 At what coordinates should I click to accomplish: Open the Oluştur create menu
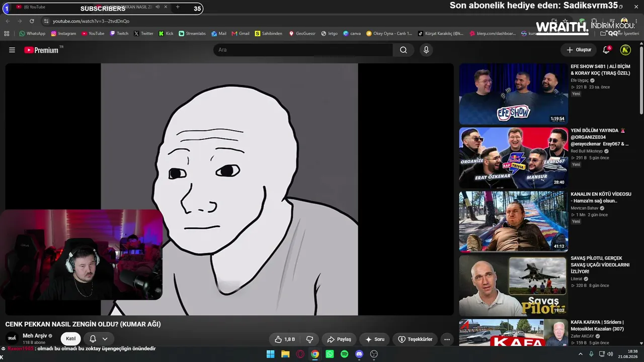click(579, 50)
